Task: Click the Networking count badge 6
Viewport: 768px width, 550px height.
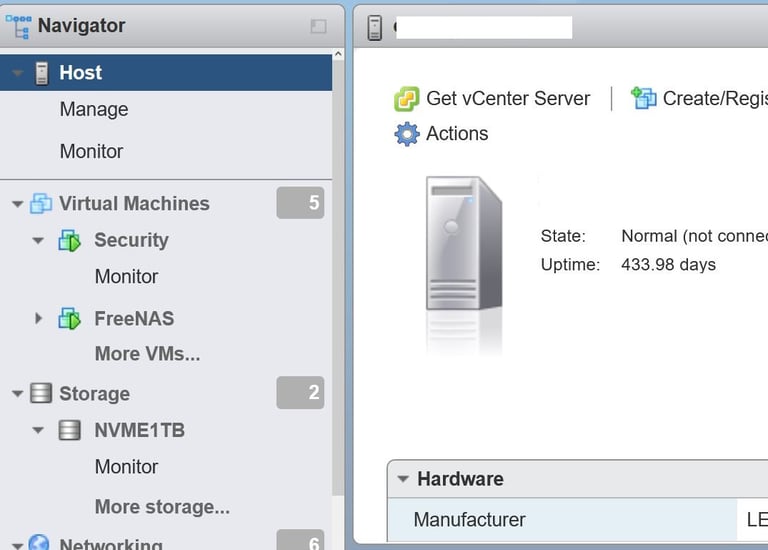Action: click(300, 540)
